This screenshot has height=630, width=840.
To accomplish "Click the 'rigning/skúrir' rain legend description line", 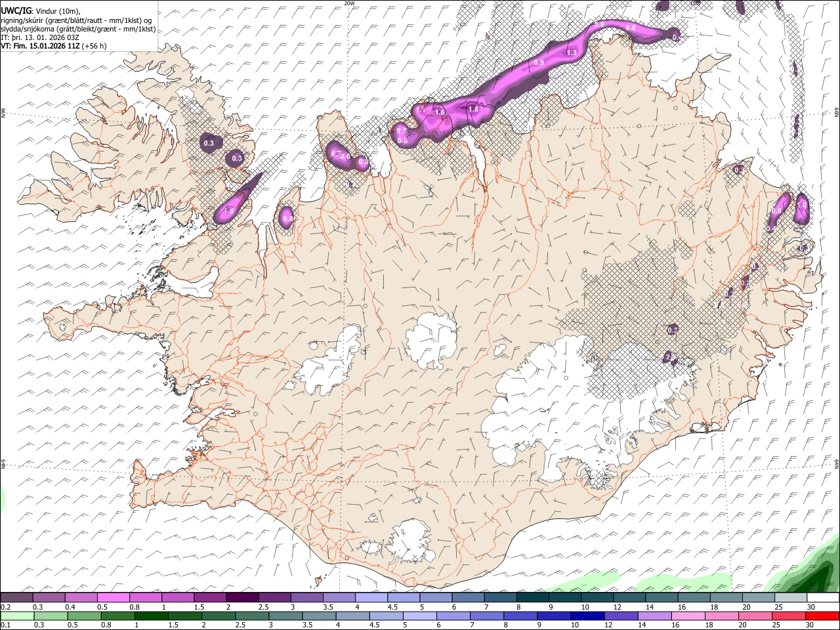I will tap(77, 20).
